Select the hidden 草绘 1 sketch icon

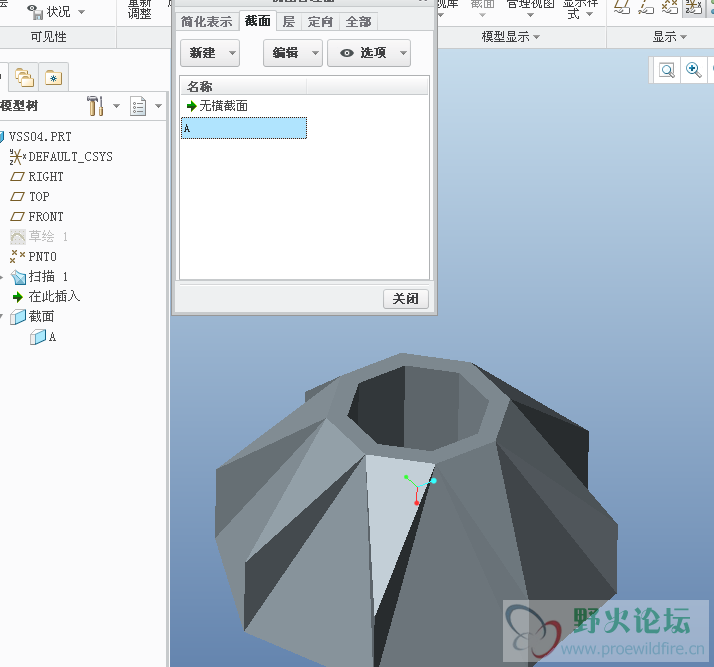(18, 237)
